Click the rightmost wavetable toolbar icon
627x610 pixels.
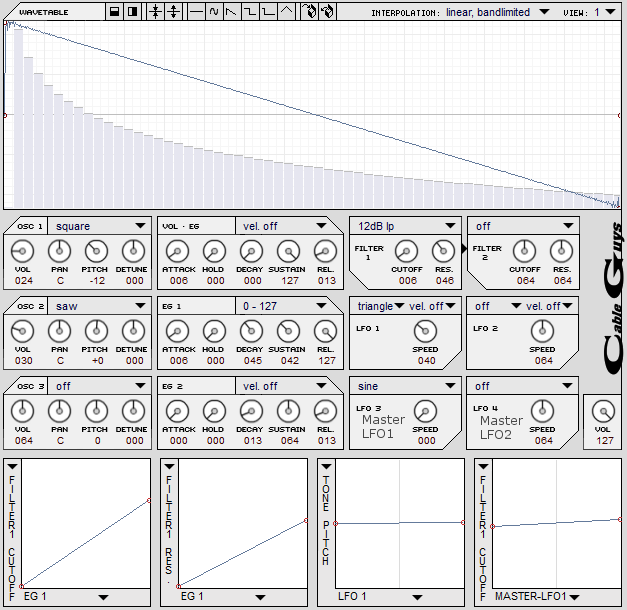(x=328, y=12)
